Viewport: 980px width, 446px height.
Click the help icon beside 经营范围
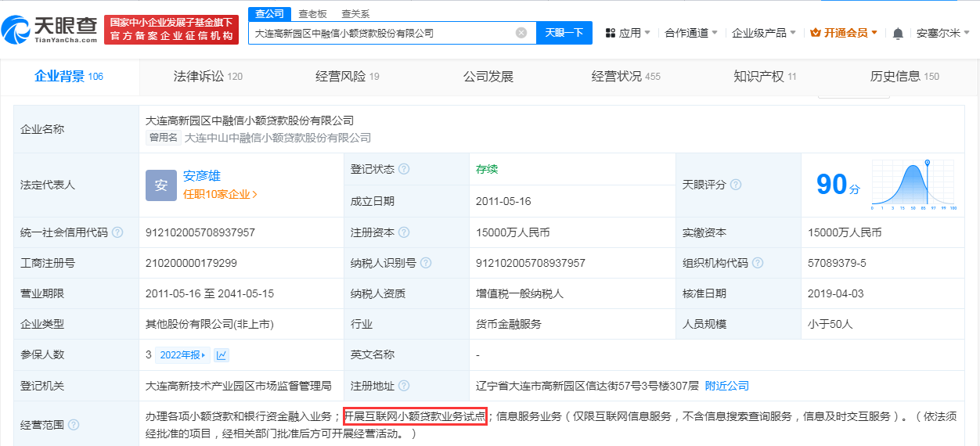(74, 425)
